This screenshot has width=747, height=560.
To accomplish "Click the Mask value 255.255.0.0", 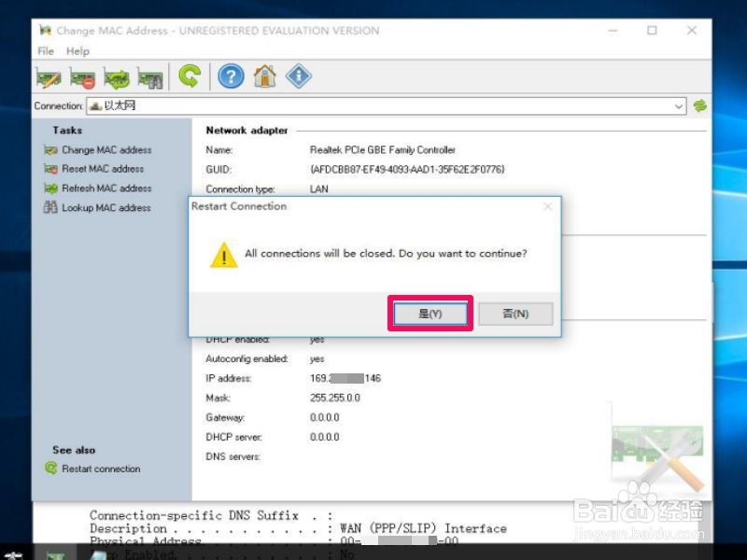I will coord(335,398).
